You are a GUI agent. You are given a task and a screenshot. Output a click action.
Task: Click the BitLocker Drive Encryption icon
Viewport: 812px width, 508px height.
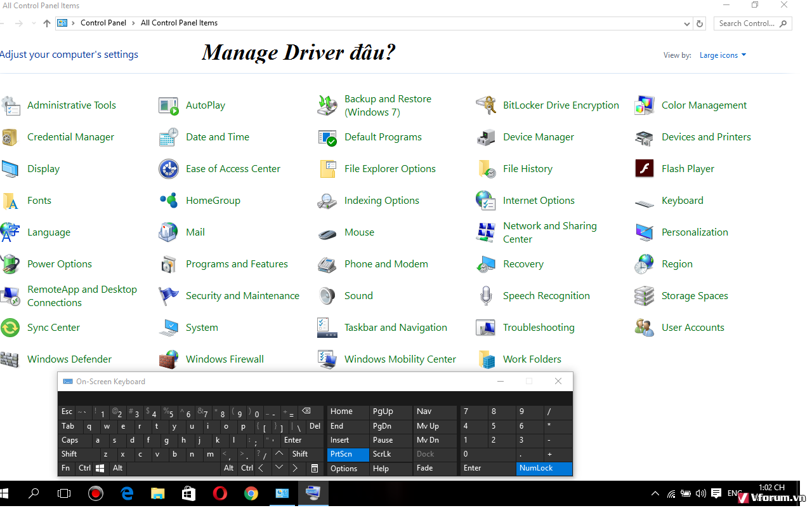click(486, 105)
